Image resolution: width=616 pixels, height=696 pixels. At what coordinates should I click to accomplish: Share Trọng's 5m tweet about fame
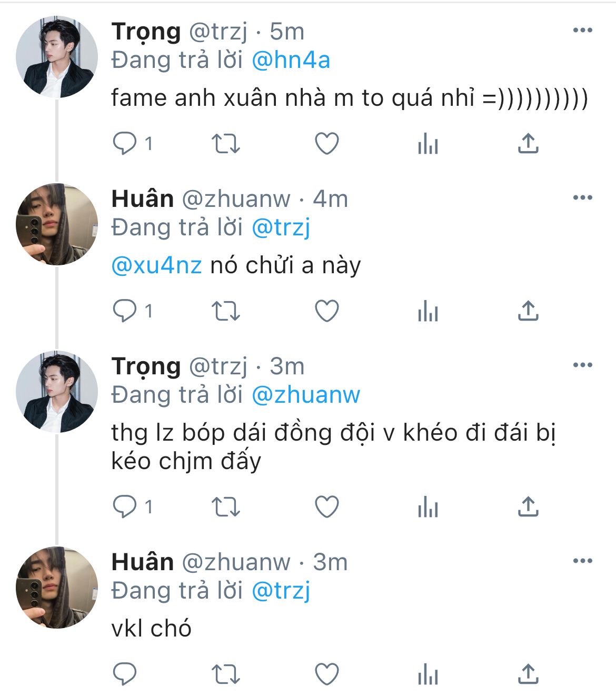528,144
